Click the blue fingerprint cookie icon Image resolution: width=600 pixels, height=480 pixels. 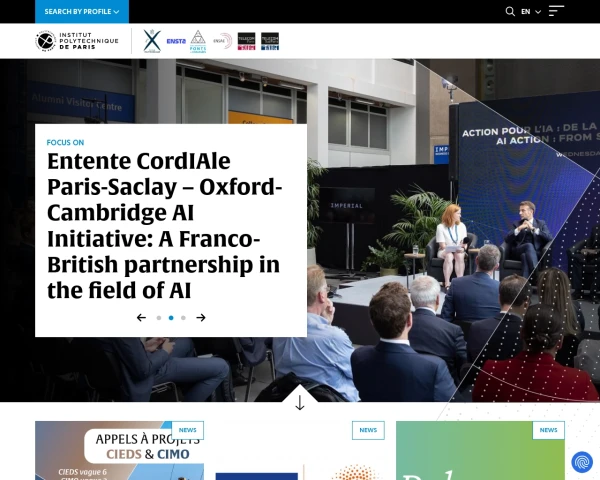(x=582, y=462)
